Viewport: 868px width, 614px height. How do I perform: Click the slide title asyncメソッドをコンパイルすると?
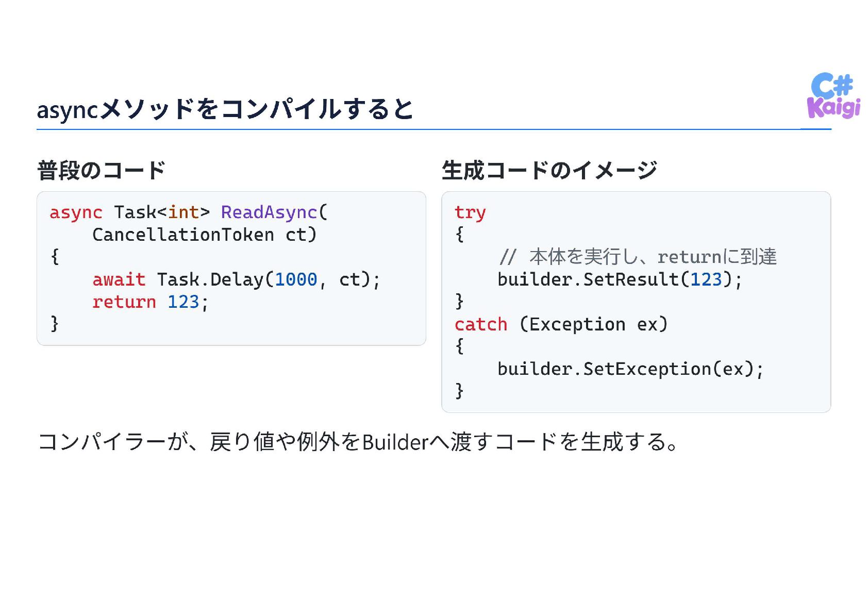[x=225, y=109]
